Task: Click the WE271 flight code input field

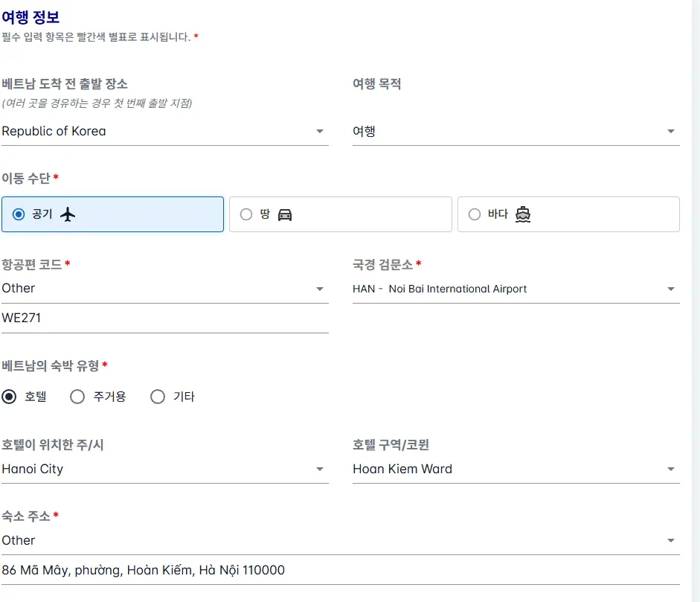Action: click(164, 318)
